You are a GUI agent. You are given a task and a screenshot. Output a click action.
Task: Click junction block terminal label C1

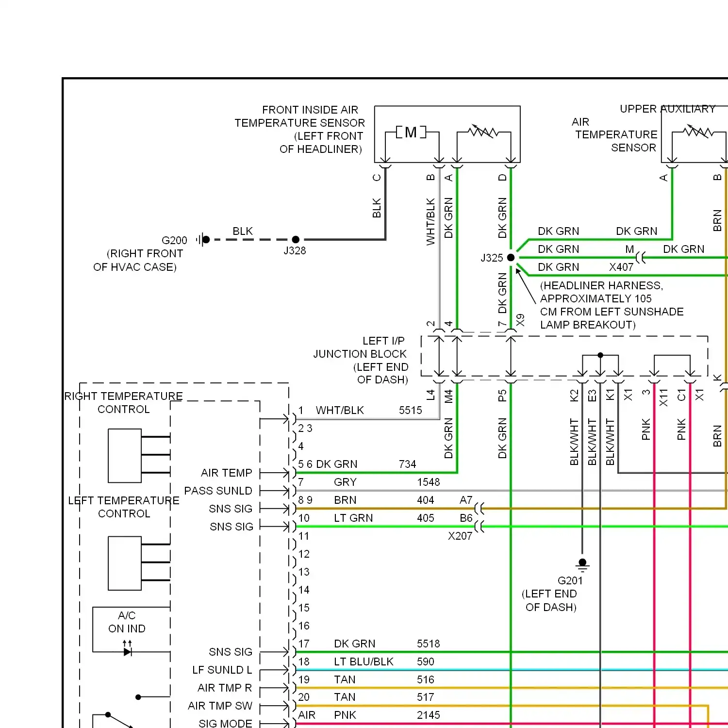point(682,395)
